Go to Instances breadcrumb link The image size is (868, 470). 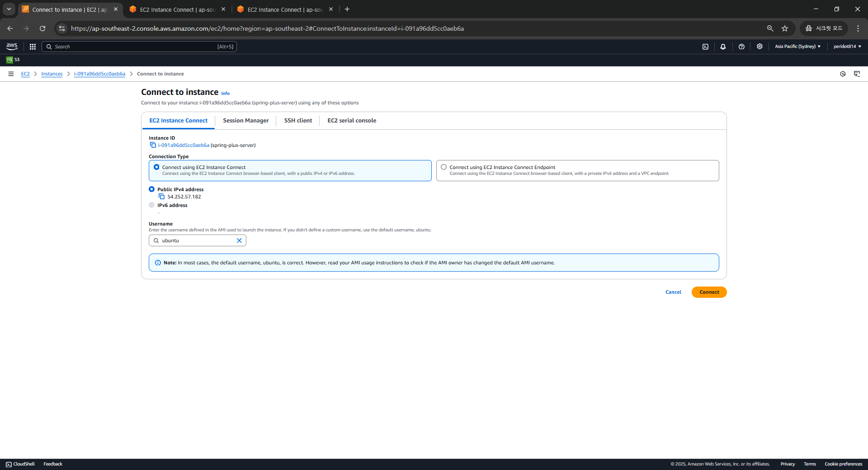coord(52,74)
